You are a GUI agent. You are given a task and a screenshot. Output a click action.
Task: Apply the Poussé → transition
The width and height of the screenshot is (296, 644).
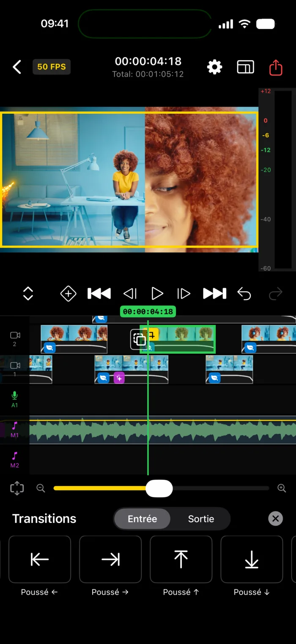110,559
